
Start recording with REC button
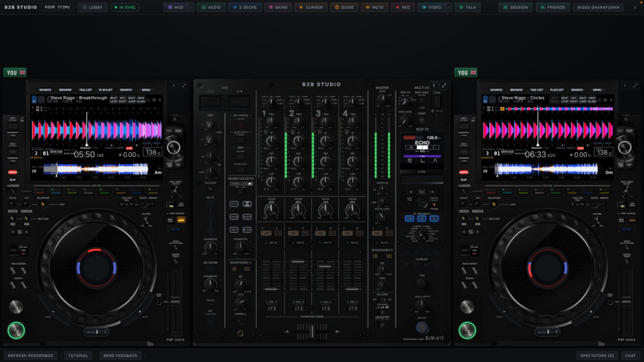[402, 8]
